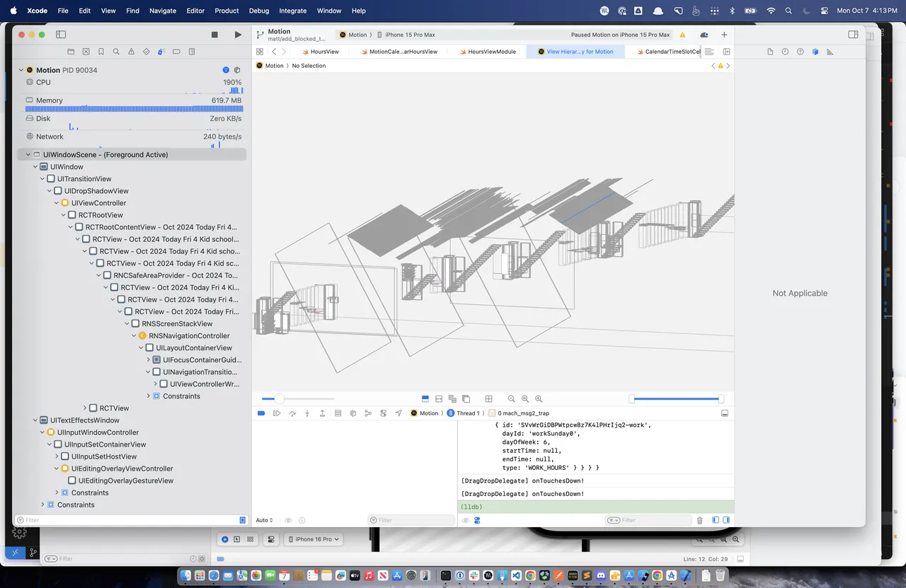This screenshot has height=588, width=906.
Task: Collapse the UIWindowScene foreground active row
Action: pyautogui.click(x=28, y=154)
